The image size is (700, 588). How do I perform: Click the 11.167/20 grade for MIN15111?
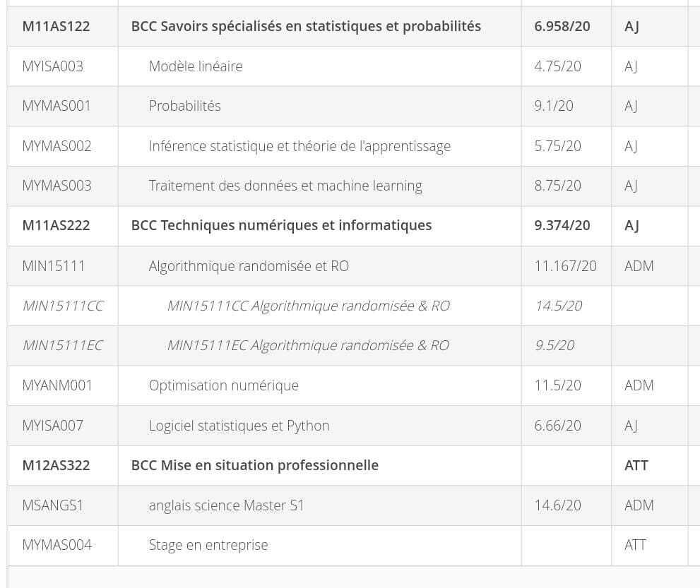click(x=565, y=266)
